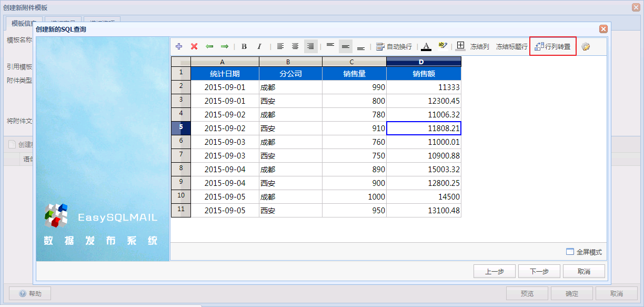Image resolution: width=644 pixels, height=307 pixels.
Task: Click 上一步 previous step button
Action: point(495,271)
